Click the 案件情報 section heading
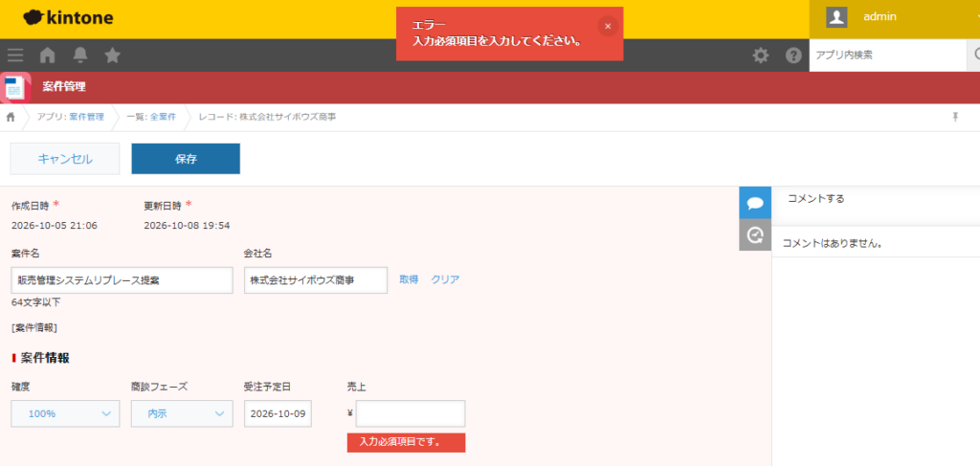980x466 pixels. point(44,358)
